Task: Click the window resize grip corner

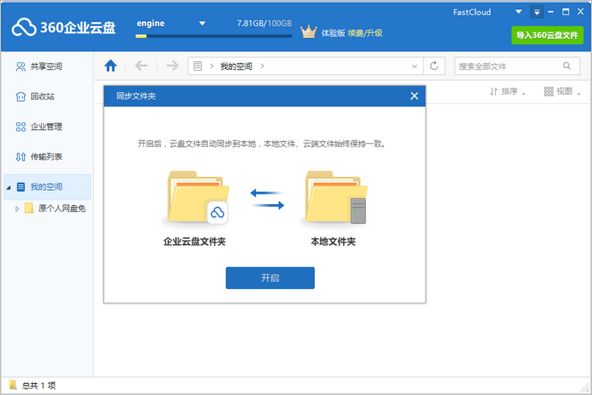Action: (585, 387)
